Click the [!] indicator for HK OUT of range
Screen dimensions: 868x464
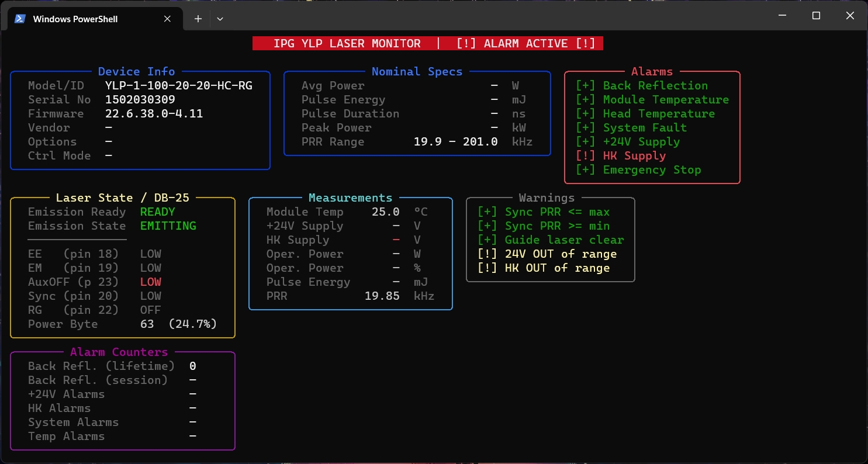coord(487,268)
